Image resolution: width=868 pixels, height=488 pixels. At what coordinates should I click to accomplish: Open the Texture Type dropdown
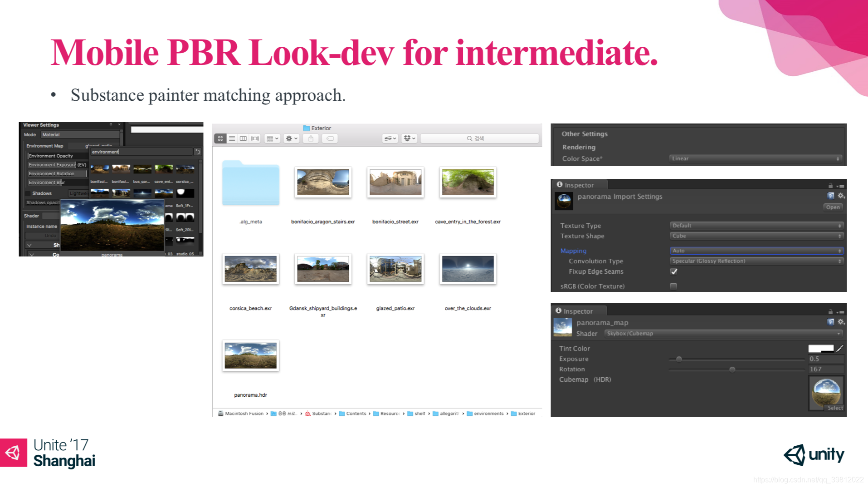coord(756,226)
